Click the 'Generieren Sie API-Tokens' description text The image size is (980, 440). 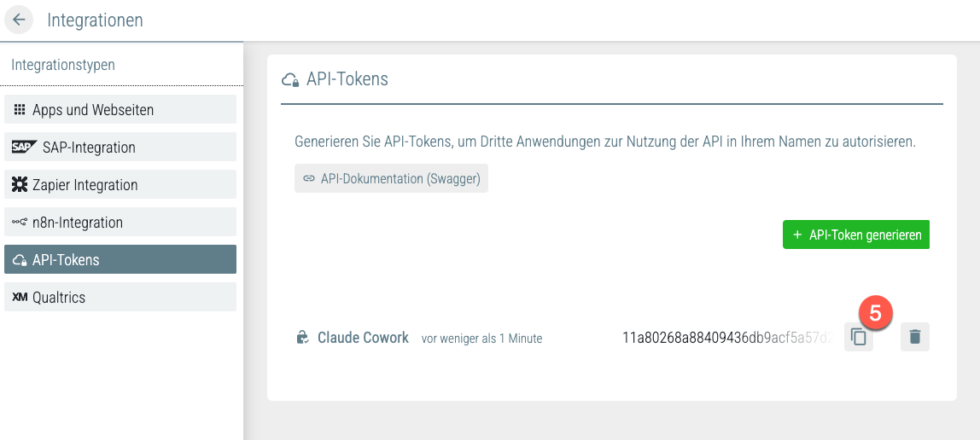coord(605,142)
